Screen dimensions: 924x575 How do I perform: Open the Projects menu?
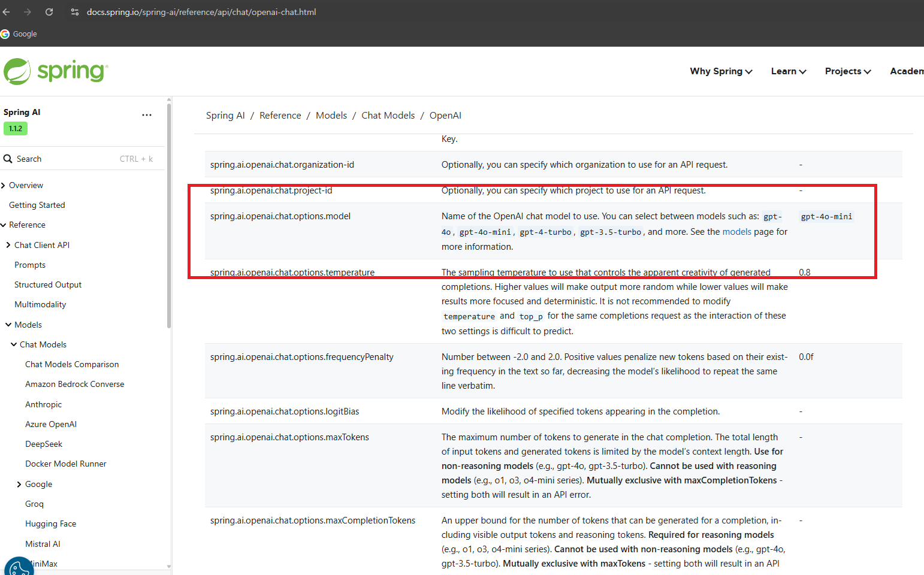(x=848, y=71)
